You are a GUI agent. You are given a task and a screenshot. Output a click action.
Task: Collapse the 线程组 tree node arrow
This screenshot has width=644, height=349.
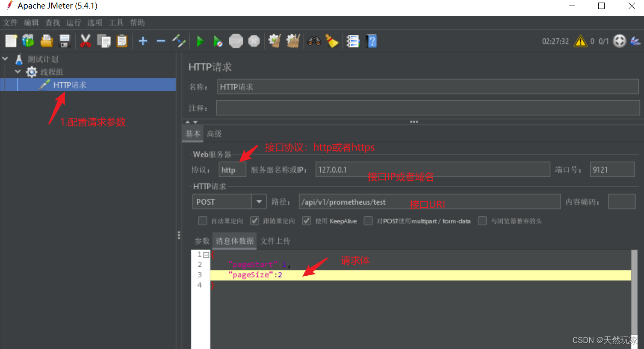(x=18, y=72)
